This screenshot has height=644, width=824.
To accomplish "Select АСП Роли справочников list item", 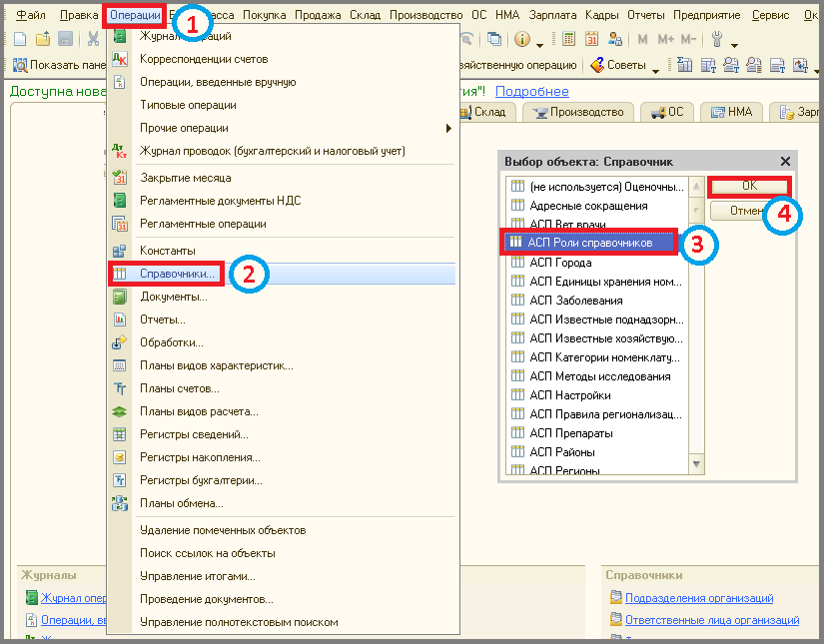I will tap(589, 243).
